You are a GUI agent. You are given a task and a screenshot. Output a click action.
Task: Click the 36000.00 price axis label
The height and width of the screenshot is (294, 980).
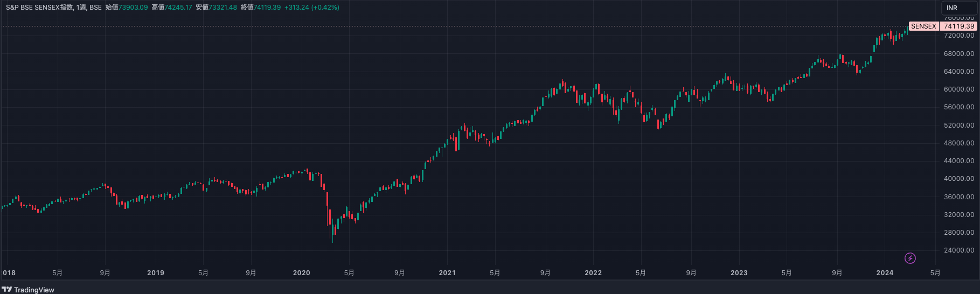[x=958, y=197]
